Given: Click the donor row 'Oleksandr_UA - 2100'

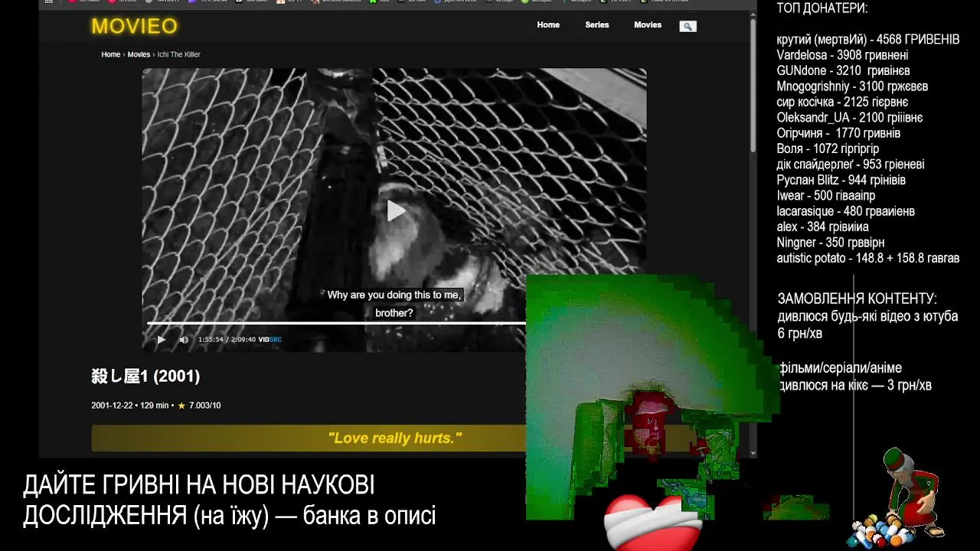Looking at the screenshot, I should (850, 118).
